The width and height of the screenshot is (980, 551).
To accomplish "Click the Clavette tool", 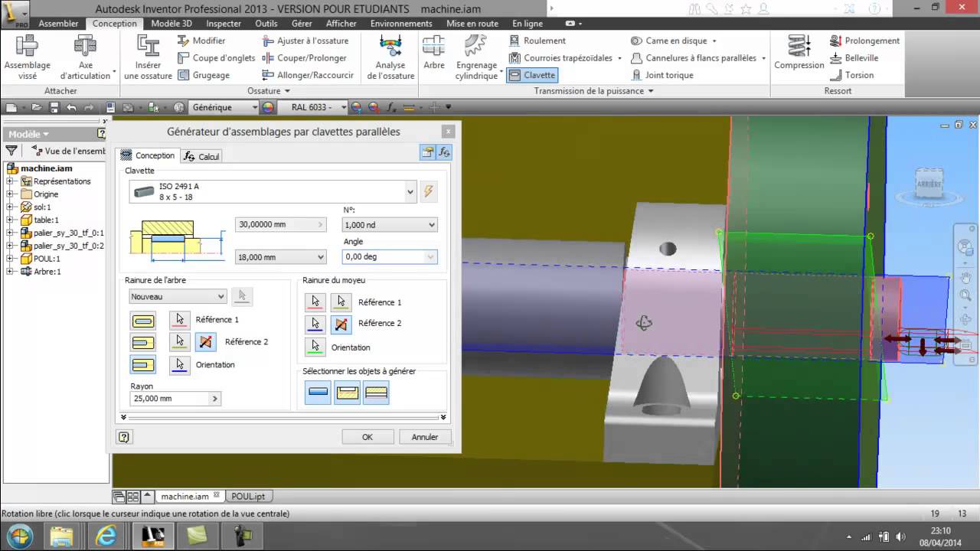I will click(531, 75).
